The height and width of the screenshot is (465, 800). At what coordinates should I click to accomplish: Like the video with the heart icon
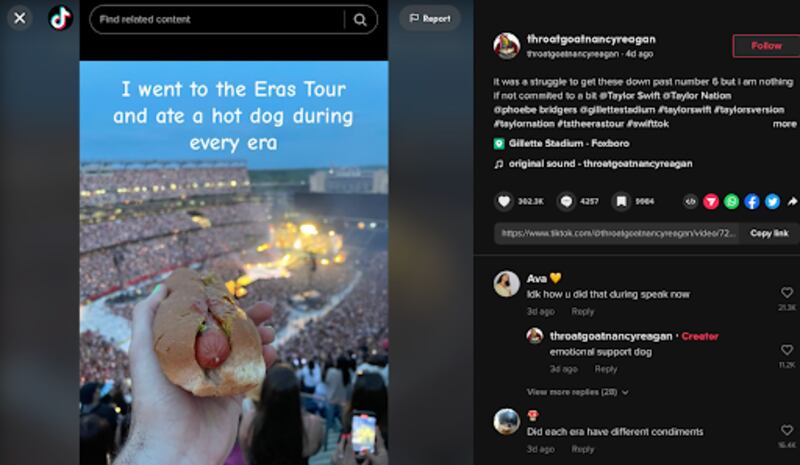coord(505,201)
